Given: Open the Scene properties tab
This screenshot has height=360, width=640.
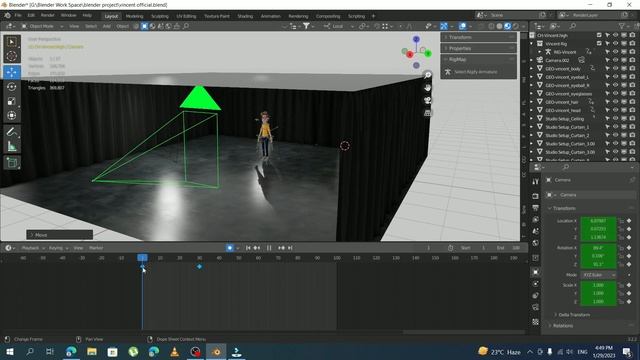Looking at the screenshot, I should tap(536, 231).
